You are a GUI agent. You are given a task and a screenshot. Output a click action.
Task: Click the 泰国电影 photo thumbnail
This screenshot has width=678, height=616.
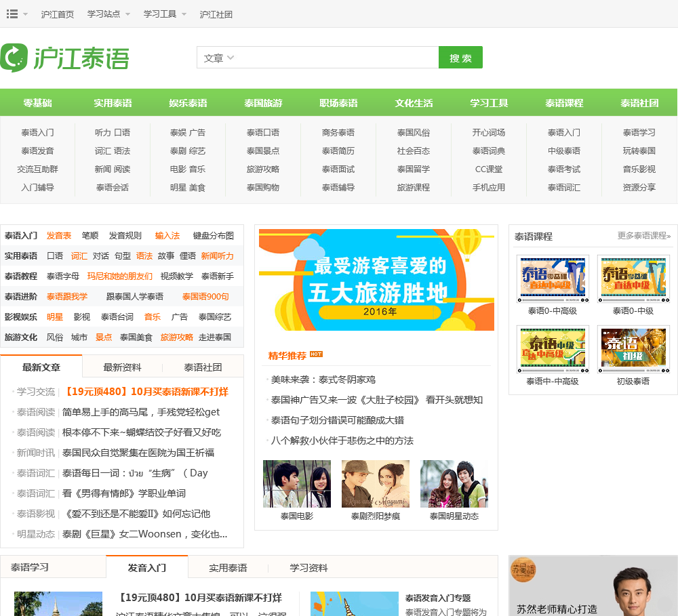[296, 484]
